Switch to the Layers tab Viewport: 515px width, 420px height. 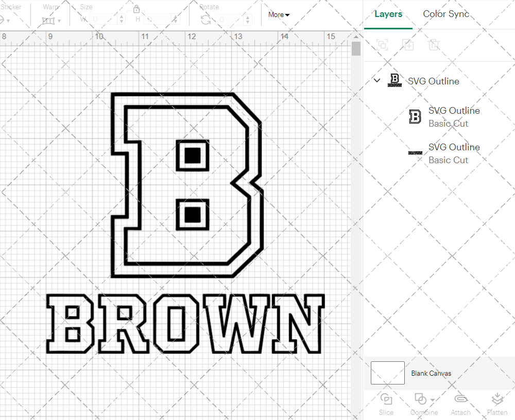tap(388, 14)
